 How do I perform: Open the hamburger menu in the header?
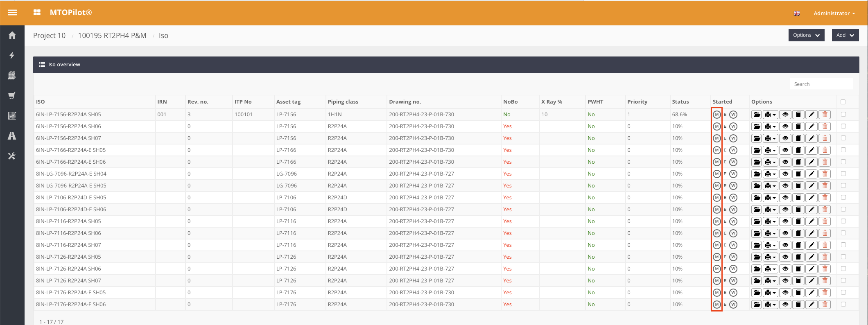(x=12, y=13)
